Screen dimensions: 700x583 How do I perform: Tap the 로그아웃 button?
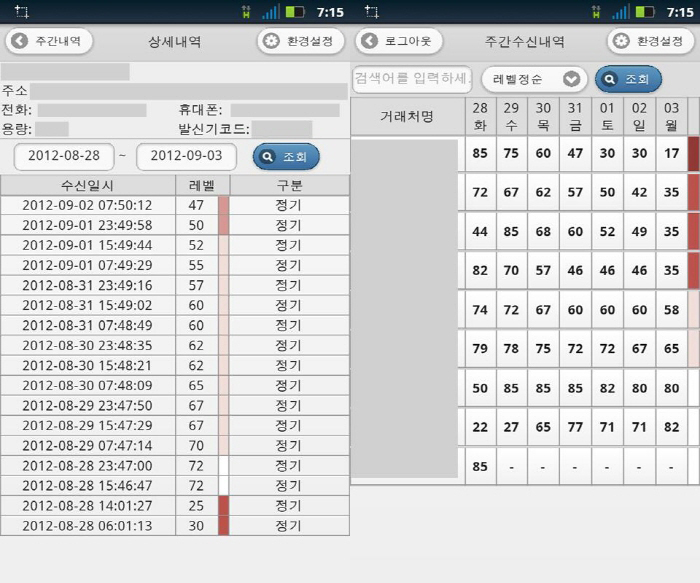399,41
